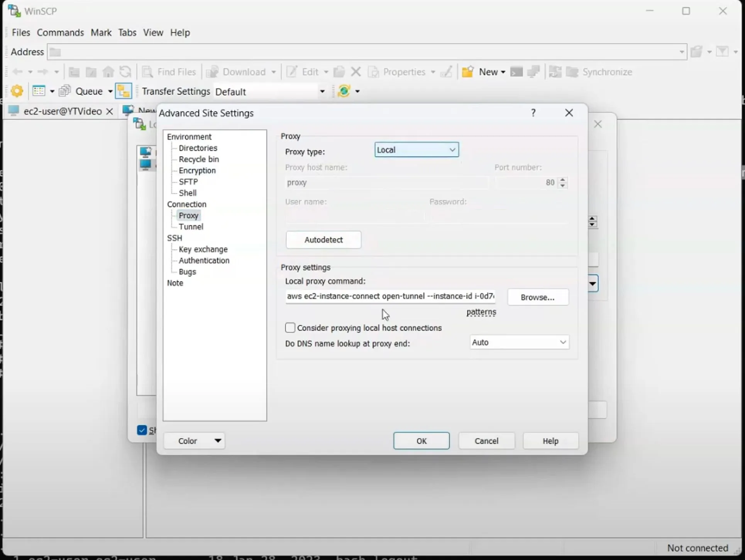Open the Commands menu

tap(60, 33)
